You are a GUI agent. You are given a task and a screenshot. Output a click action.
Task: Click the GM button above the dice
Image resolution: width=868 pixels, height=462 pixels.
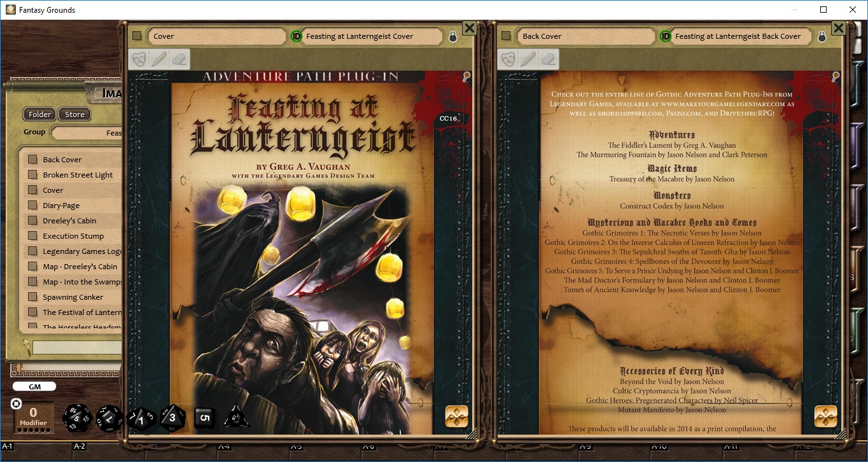(x=34, y=386)
